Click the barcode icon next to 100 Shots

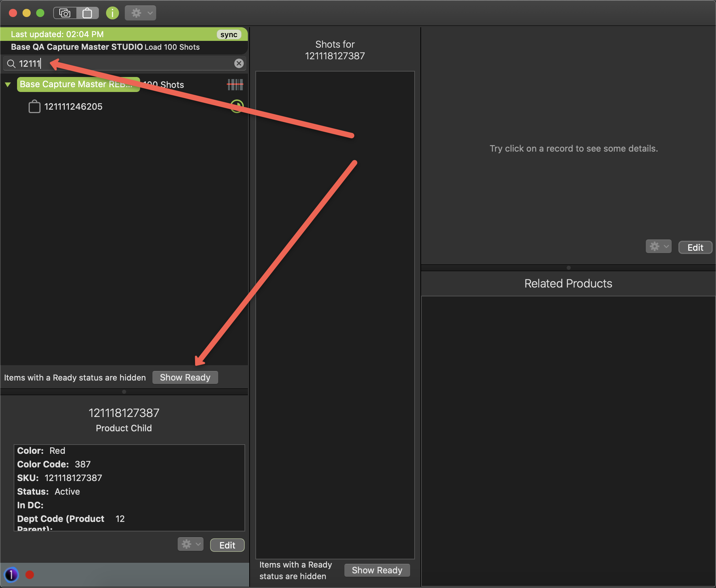pyautogui.click(x=235, y=84)
